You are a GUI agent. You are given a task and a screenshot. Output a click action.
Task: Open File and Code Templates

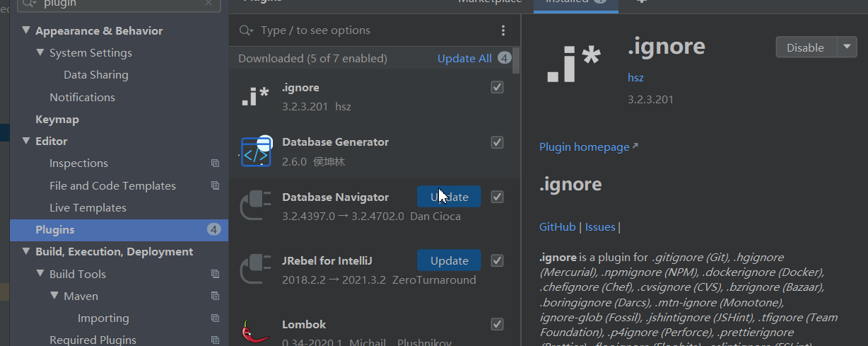pyautogui.click(x=112, y=185)
